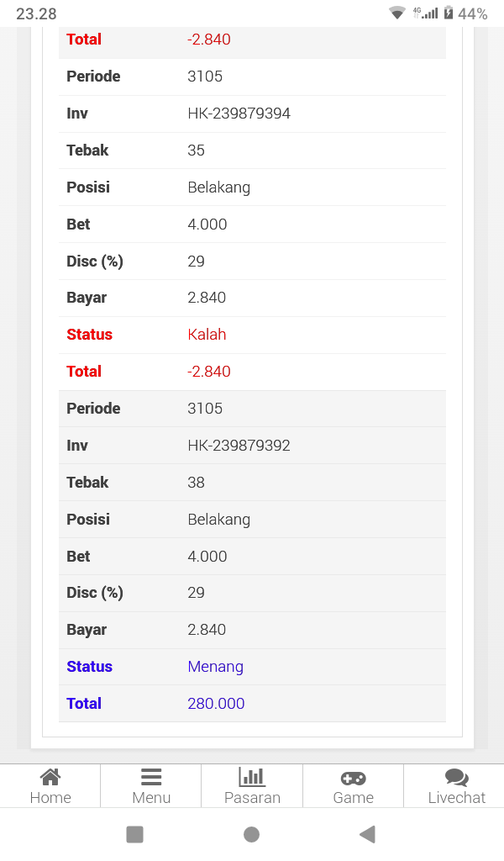Tap the battery indicator icon
Screen dimensions: 504x861
tap(449, 13)
